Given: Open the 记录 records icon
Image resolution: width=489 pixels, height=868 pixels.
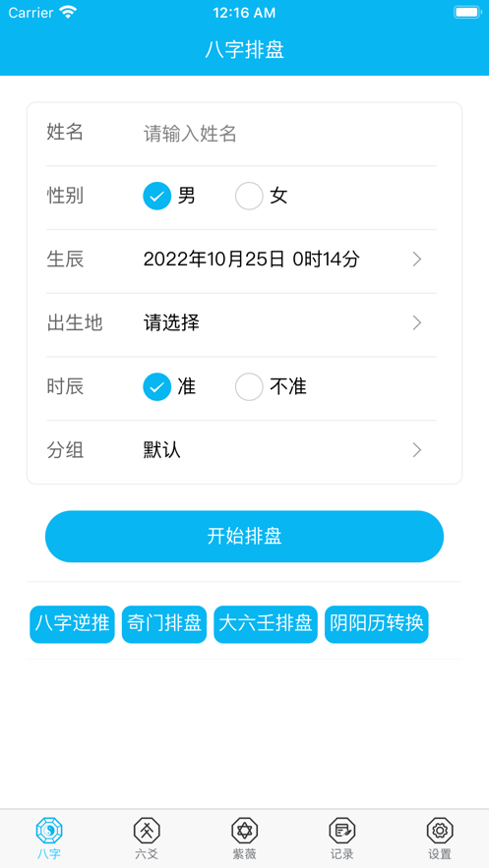Looking at the screenshot, I should point(342,831).
